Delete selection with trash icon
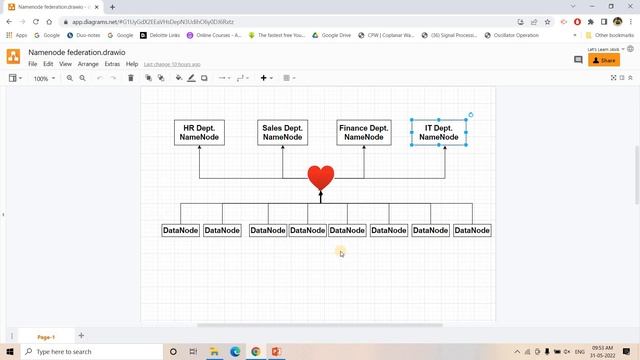 coord(131,78)
